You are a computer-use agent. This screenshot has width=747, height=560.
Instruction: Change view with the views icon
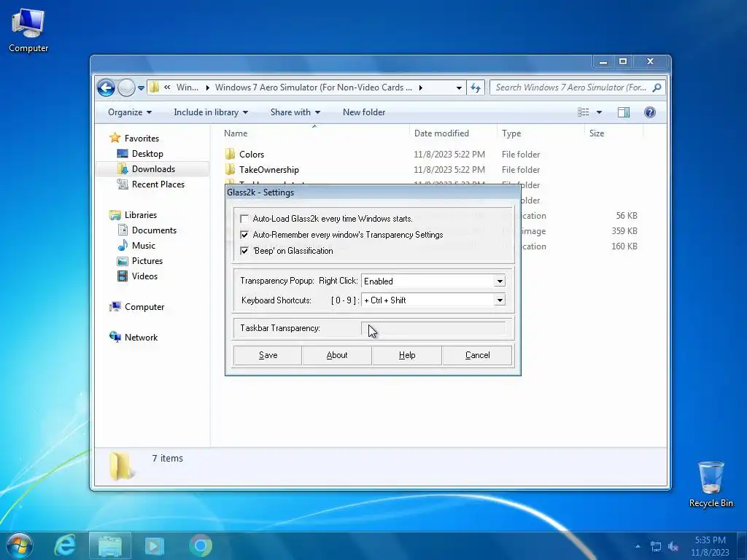click(583, 112)
